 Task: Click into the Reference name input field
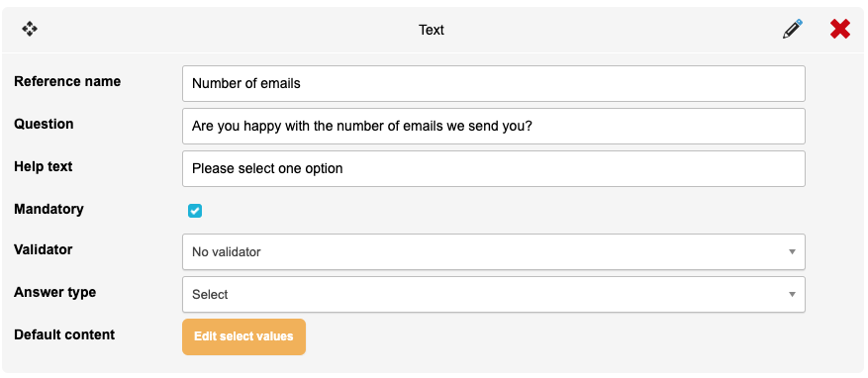tap(494, 83)
